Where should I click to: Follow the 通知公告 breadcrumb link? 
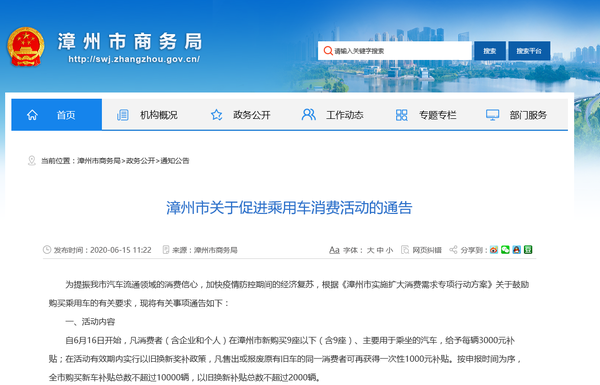(175, 161)
